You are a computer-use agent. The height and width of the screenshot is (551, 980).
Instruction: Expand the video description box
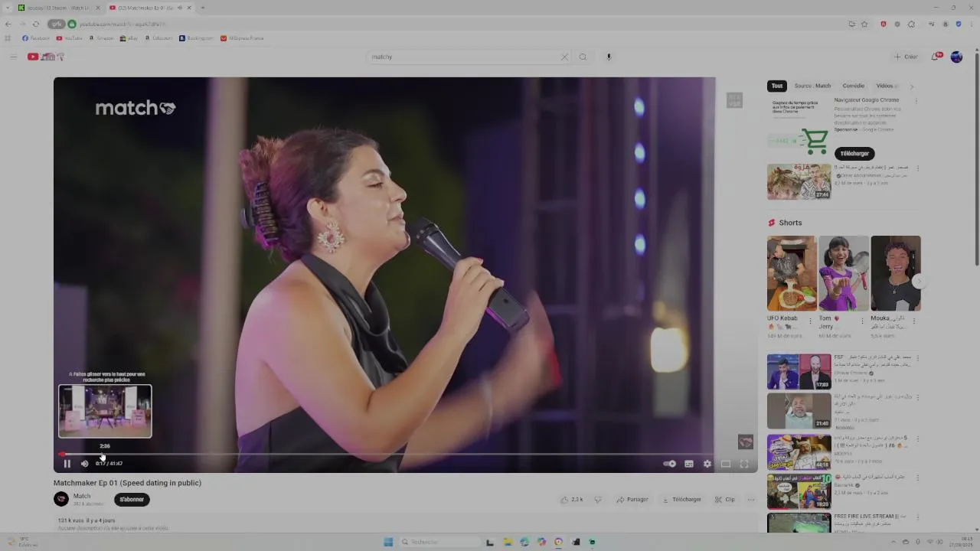[405, 524]
